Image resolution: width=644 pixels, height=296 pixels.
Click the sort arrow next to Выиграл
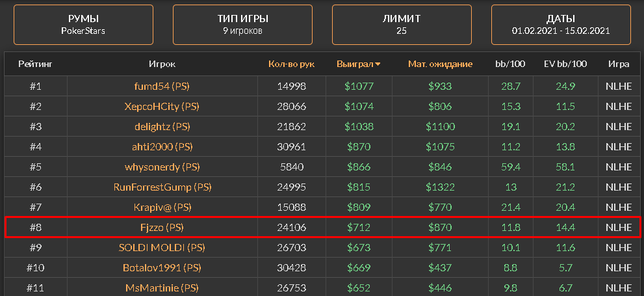pos(378,64)
